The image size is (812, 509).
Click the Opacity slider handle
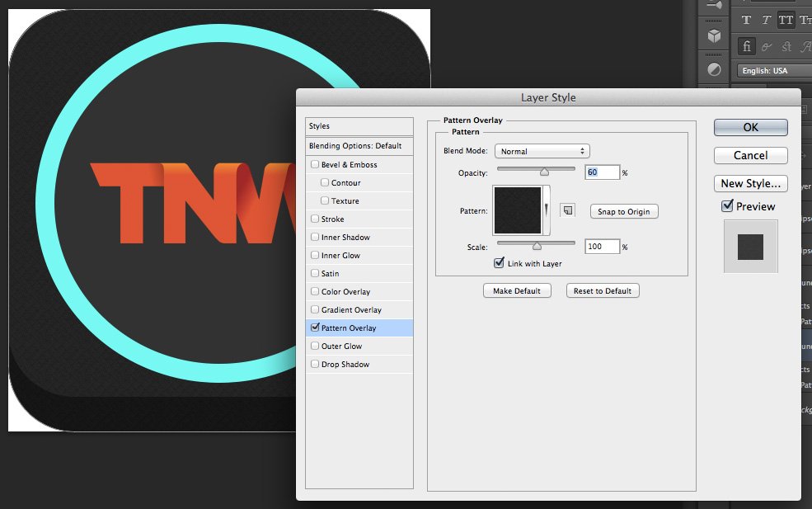(x=544, y=172)
